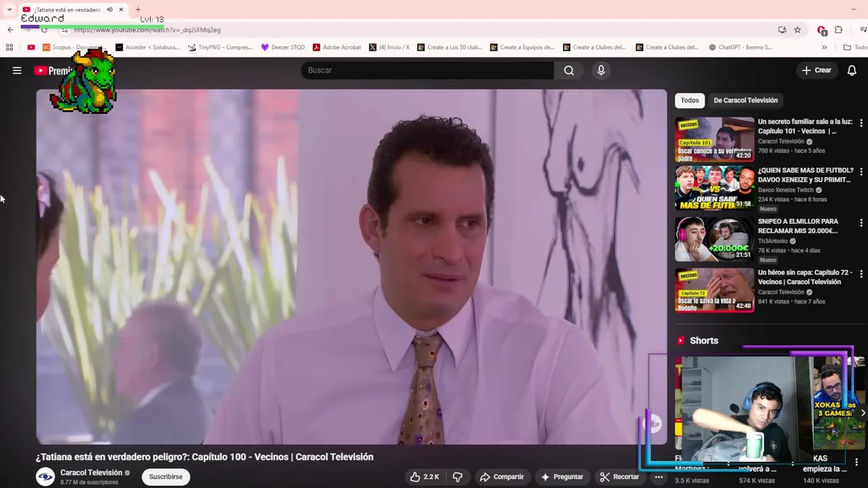
Task: Open the Deezer STQD bookmark
Action: [283, 47]
